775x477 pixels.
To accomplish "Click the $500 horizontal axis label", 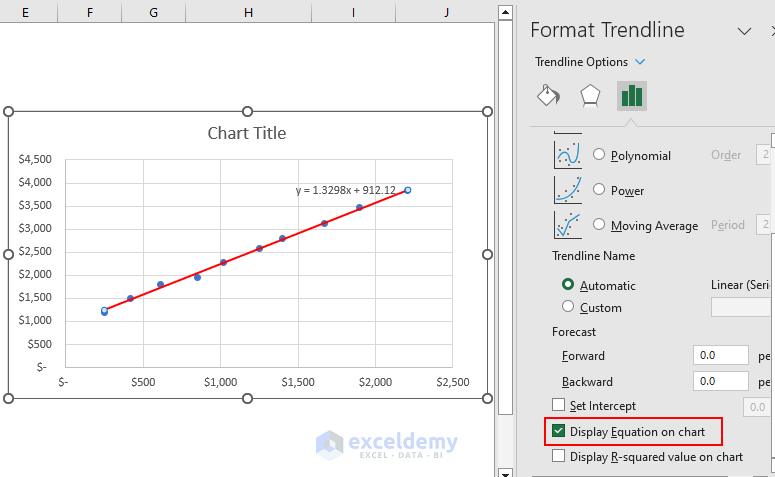I will (x=143, y=382).
